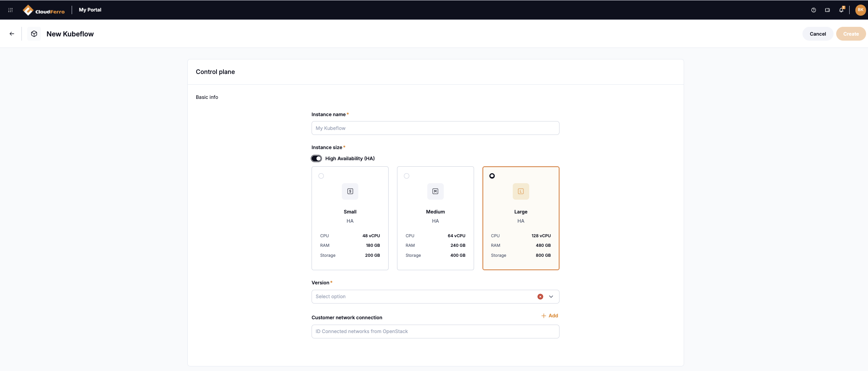Click the Control plane heading
The height and width of the screenshot is (371, 868).
coord(215,72)
